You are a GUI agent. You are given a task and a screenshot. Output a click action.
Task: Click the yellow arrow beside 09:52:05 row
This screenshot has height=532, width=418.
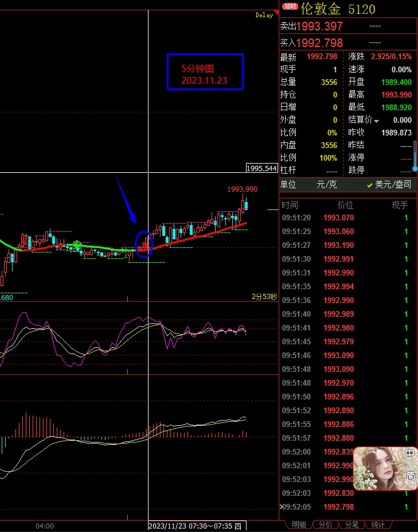pyautogui.click(x=280, y=507)
